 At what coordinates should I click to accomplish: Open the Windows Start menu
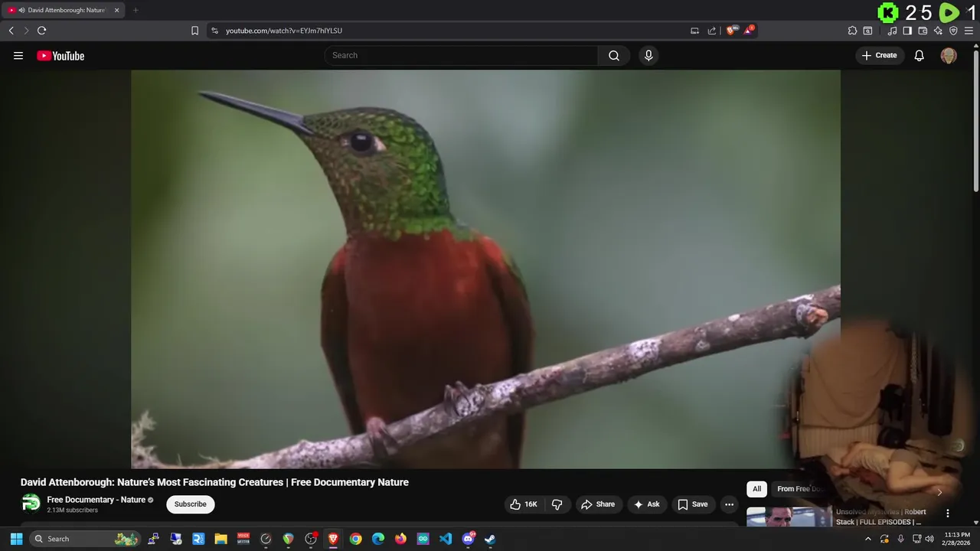16,539
